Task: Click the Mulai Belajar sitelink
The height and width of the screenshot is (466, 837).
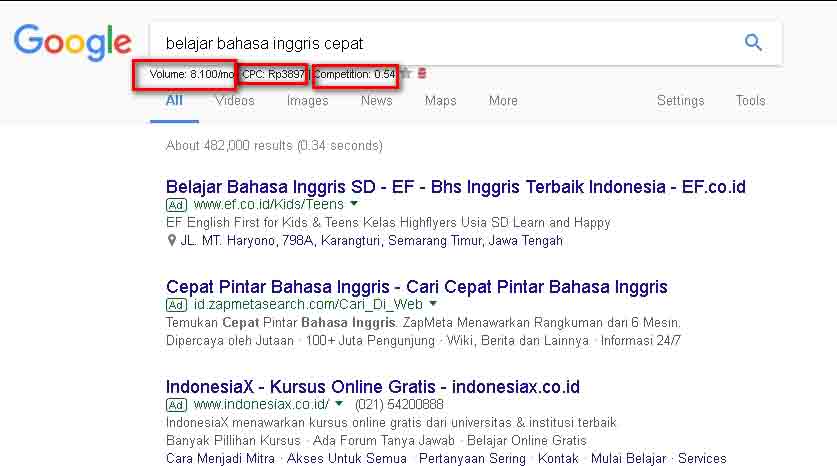Action: (x=628, y=459)
